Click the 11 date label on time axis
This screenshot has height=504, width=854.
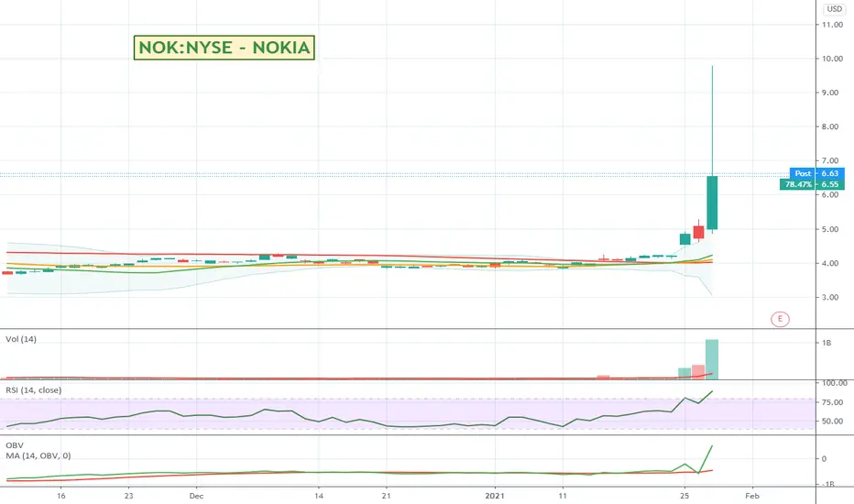pos(563,496)
